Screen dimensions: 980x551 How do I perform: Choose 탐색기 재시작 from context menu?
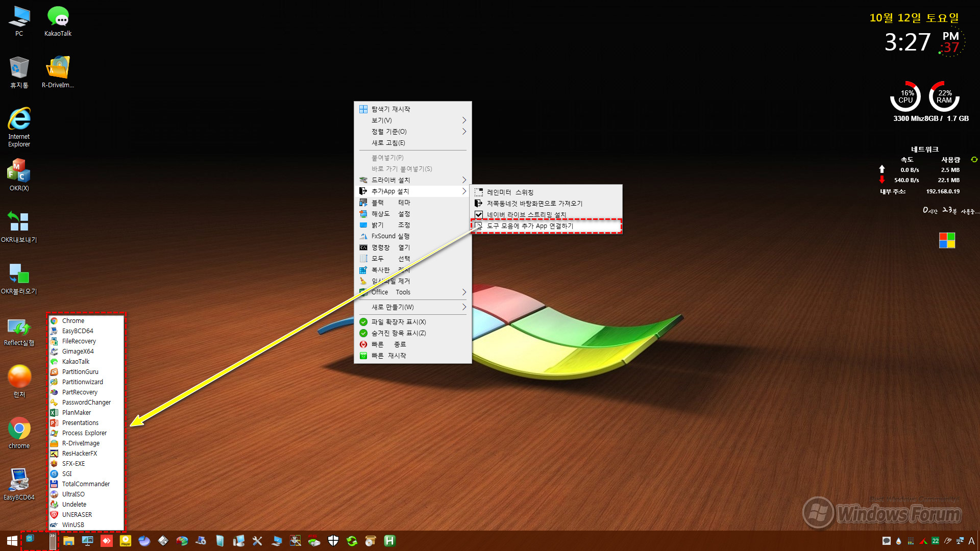coord(412,109)
